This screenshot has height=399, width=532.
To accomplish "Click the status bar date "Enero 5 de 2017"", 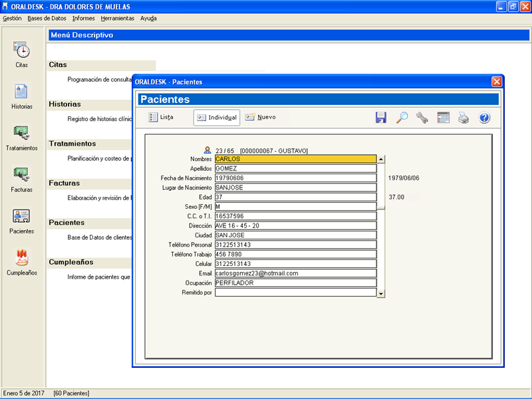I will click(x=24, y=393).
